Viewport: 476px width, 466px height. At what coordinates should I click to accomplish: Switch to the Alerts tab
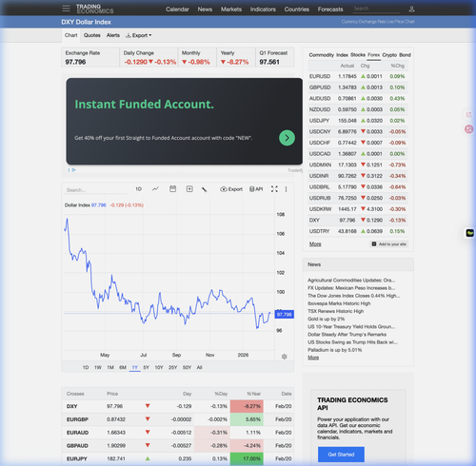click(x=113, y=35)
